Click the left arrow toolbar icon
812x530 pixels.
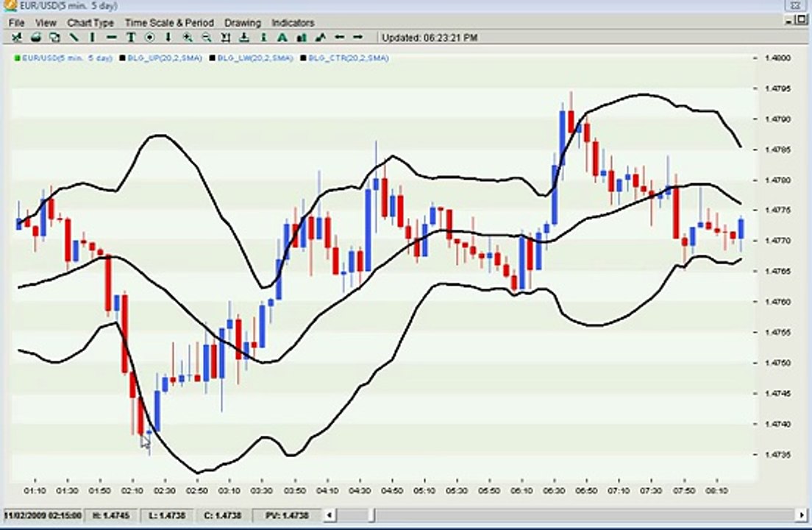[339, 38]
